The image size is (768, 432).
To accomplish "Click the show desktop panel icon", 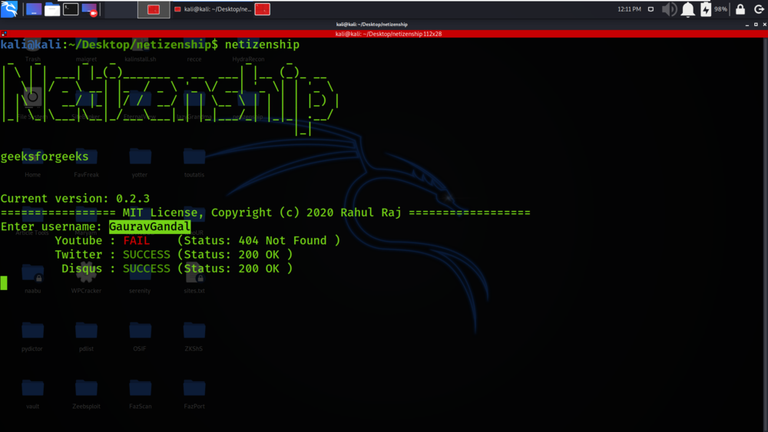I will pos(33,9).
